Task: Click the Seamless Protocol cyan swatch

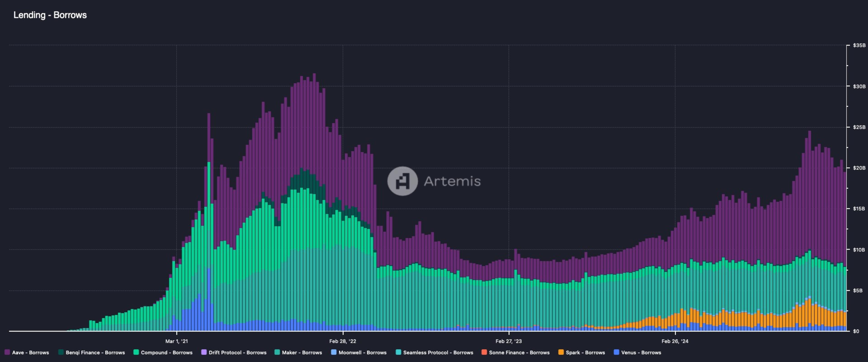Action: coord(398,352)
